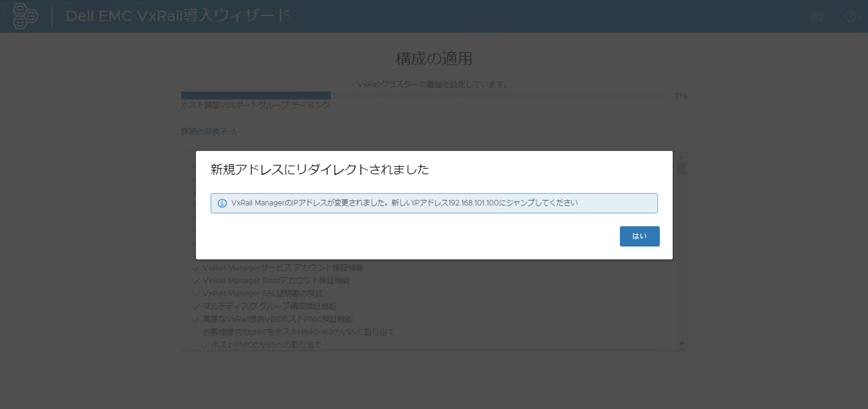Click the IP address change alert message

point(404,203)
